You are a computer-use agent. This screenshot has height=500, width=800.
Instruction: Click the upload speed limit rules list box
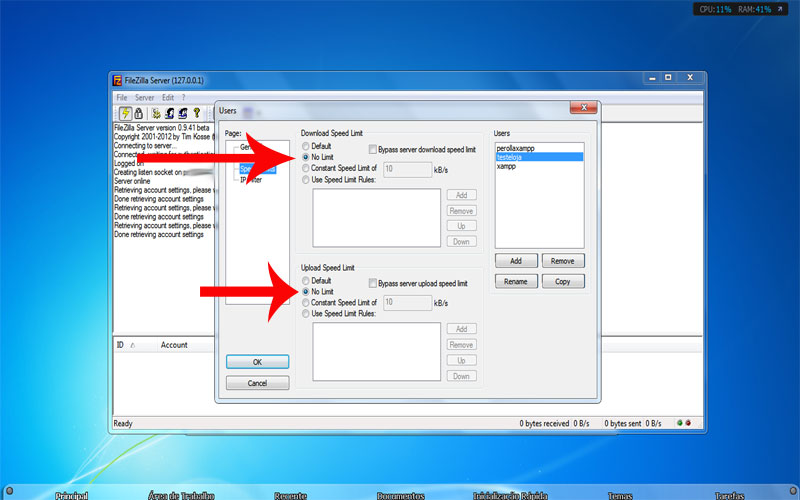pos(377,352)
